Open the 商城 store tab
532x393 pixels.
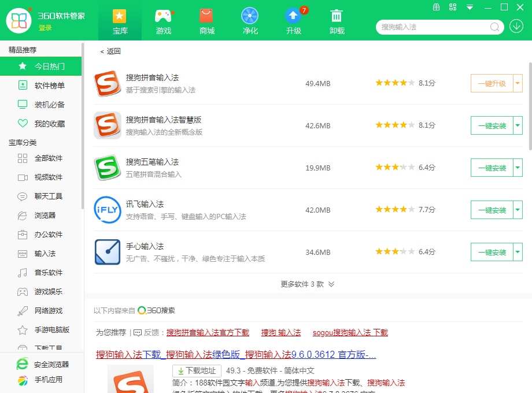click(206, 22)
